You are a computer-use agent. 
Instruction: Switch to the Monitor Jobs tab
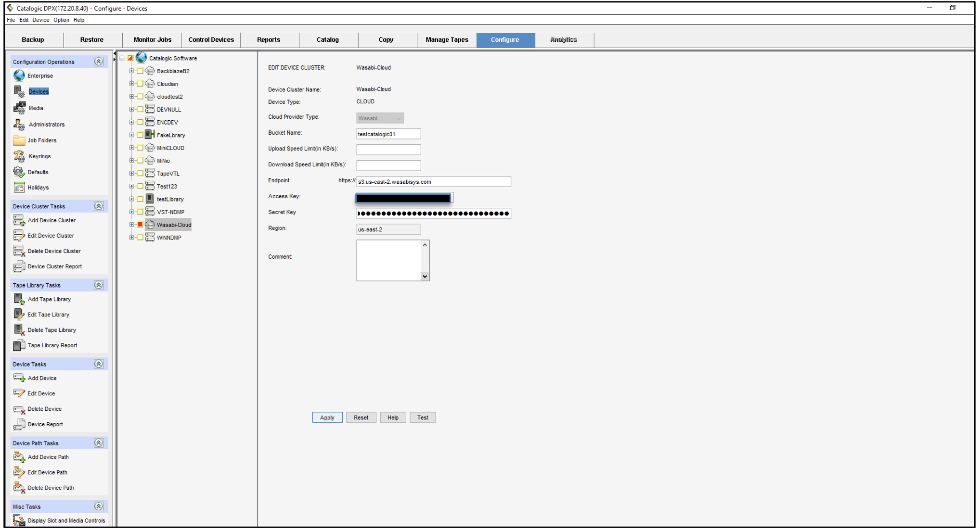(152, 39)
